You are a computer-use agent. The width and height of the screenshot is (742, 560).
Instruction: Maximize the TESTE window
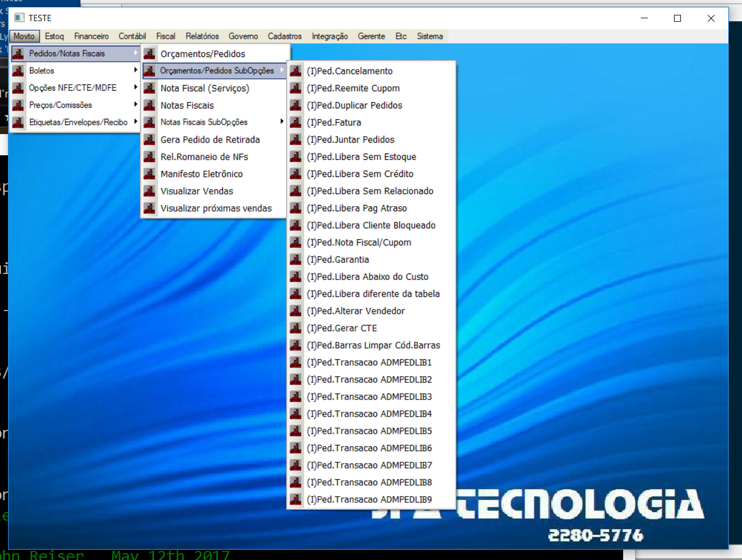point(677,18)
